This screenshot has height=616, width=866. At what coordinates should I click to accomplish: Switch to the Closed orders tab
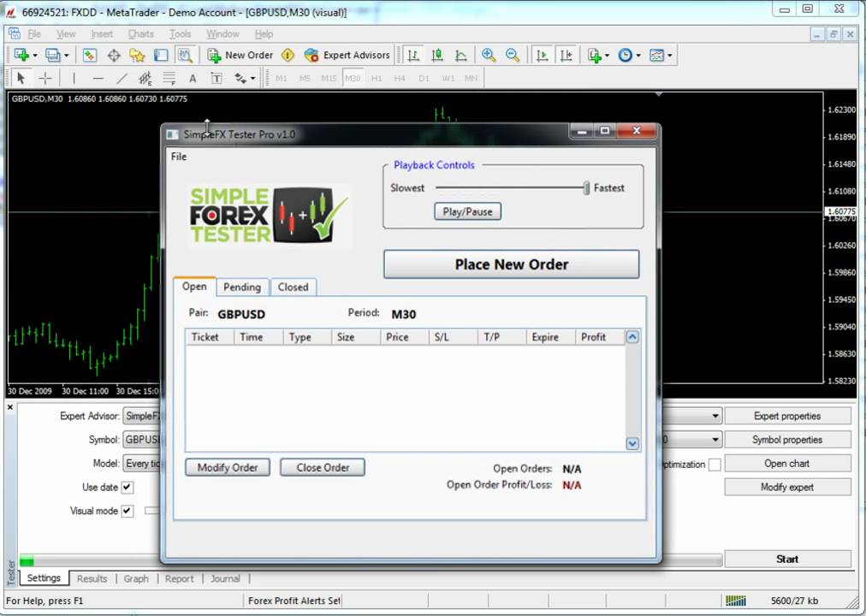(x=294, y=287)
